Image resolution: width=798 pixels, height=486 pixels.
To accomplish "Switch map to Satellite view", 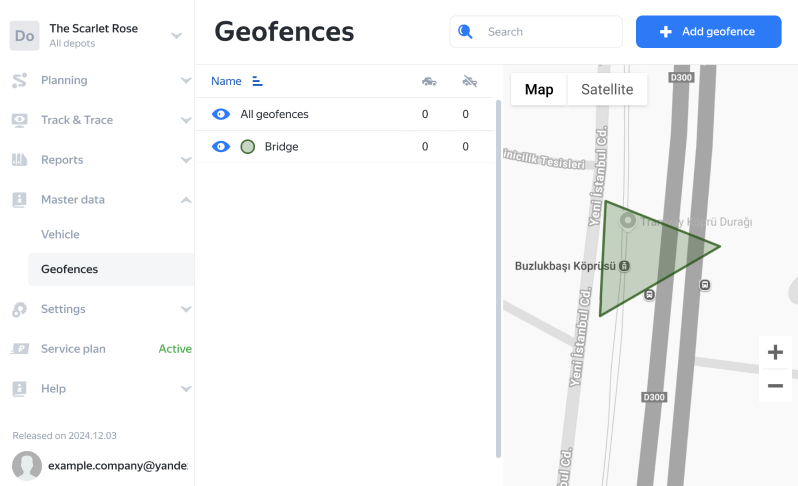I will (607, 90).
